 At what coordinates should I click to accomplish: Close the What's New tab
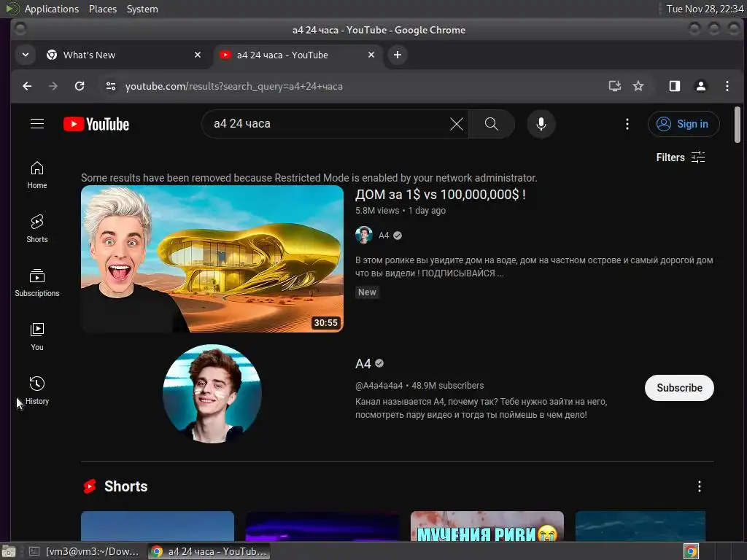coord(198,55)
